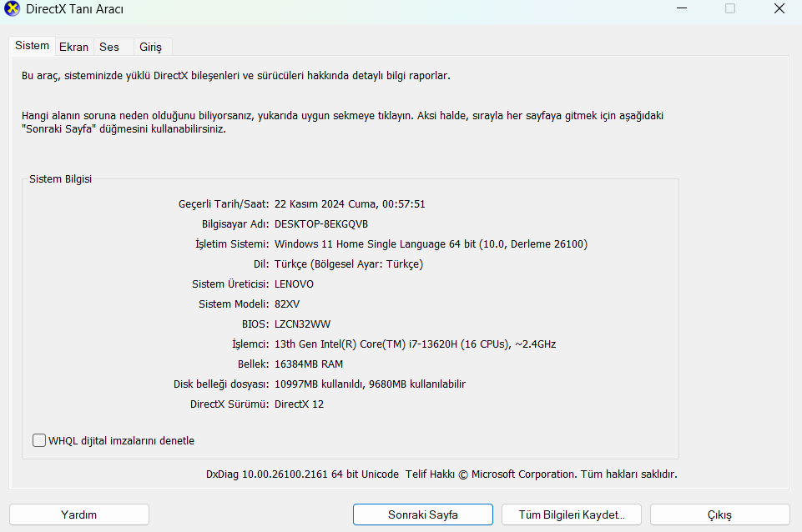Click the DirectX icon in the title bar
The image size is (802, 532).
point(12,8)
